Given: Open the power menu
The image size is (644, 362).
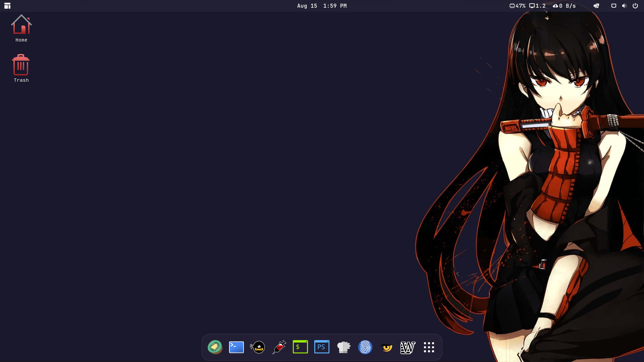Looking at the screenshot, I should pos(636,6).
